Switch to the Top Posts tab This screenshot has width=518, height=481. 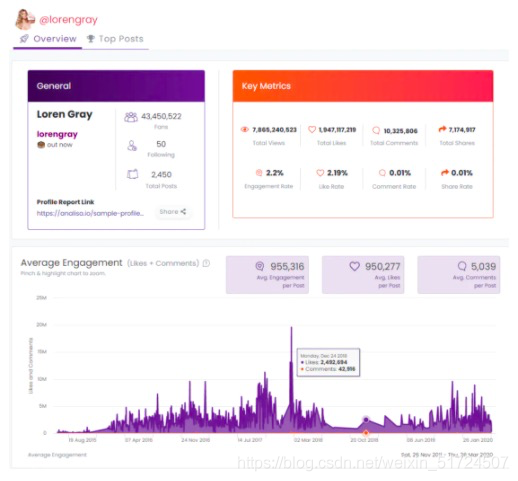click(x=115, y=39)
